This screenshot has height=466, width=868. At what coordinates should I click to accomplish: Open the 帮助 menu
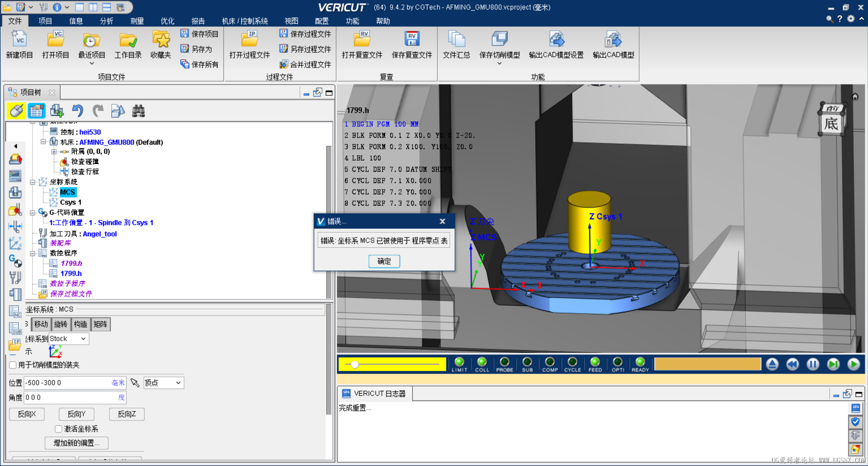[383, 21]
